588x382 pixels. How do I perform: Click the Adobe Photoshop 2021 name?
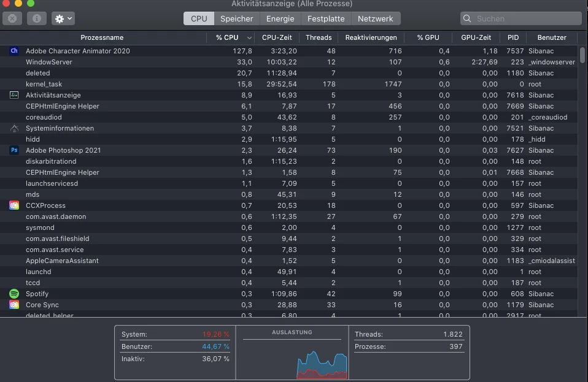click(63, 150)
